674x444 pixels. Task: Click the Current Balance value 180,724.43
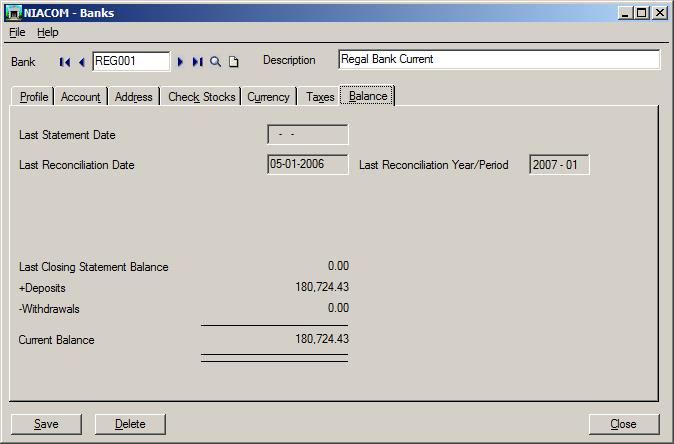322,339
